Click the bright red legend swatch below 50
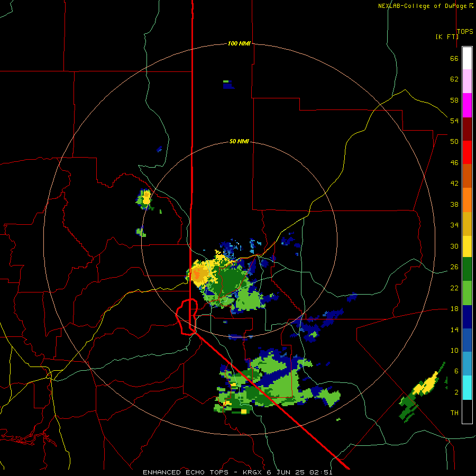 point(467,152)
